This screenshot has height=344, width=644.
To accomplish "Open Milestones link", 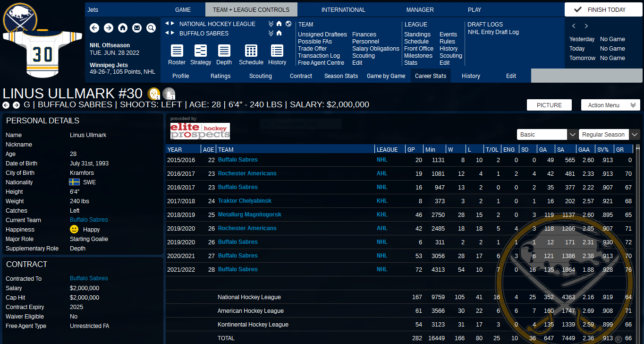I will [x=418, y=56].
